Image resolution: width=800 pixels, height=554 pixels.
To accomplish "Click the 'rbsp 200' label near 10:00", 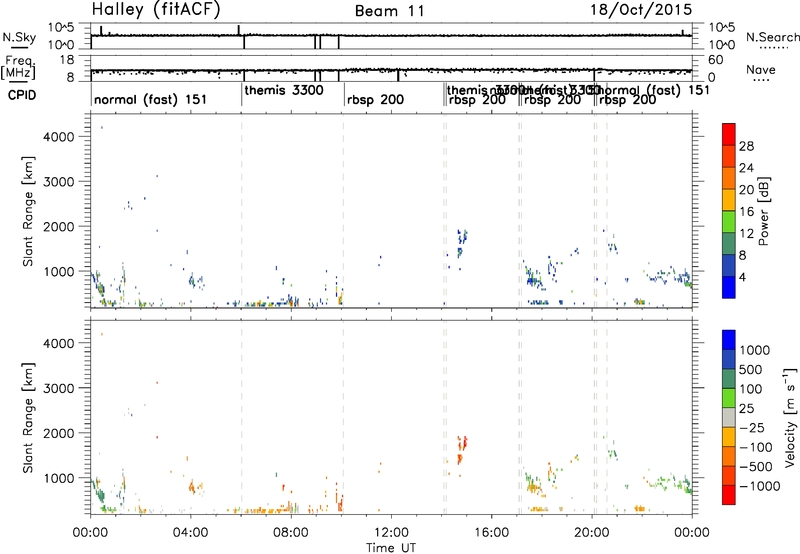I will click(375, 99).
